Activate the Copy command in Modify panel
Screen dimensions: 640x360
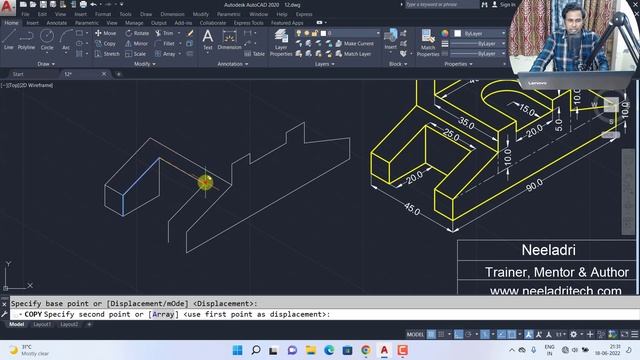point(105,43)
